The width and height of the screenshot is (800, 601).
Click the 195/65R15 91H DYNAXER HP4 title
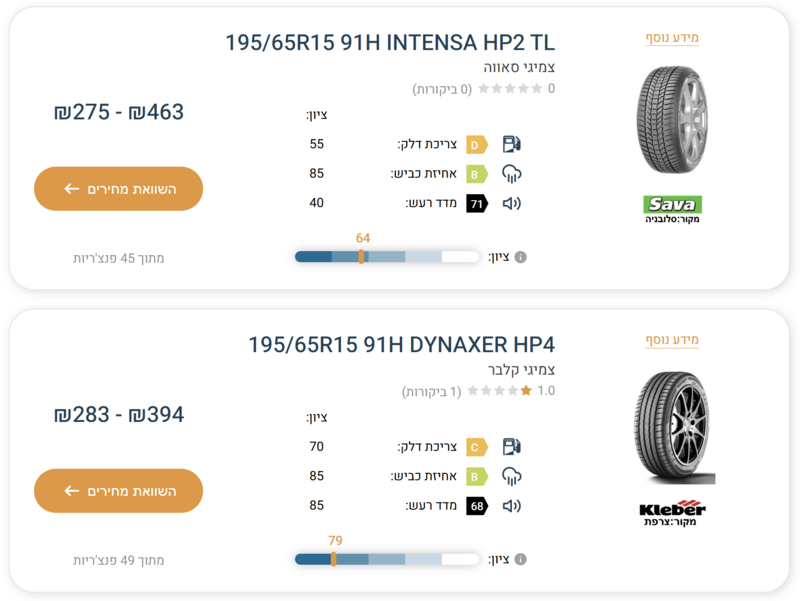pyautogui.click(x=402, y=345)
